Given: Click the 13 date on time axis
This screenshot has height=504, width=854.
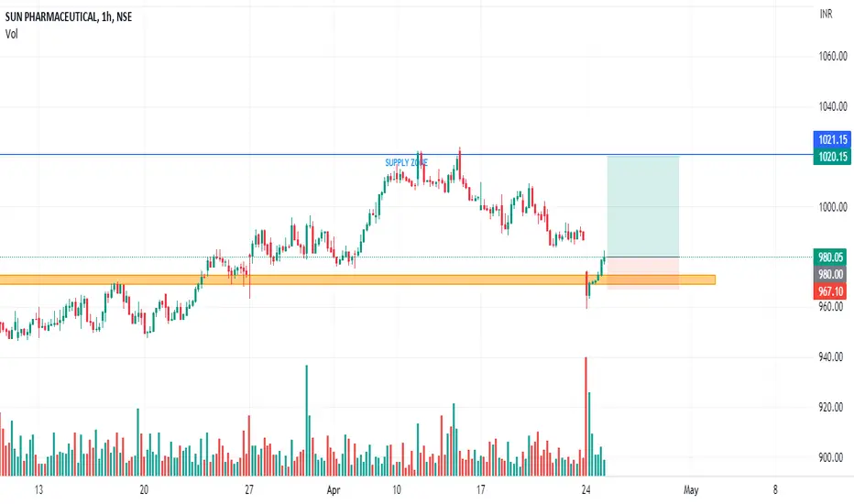Looking at the screenshot, I should 38,488.
